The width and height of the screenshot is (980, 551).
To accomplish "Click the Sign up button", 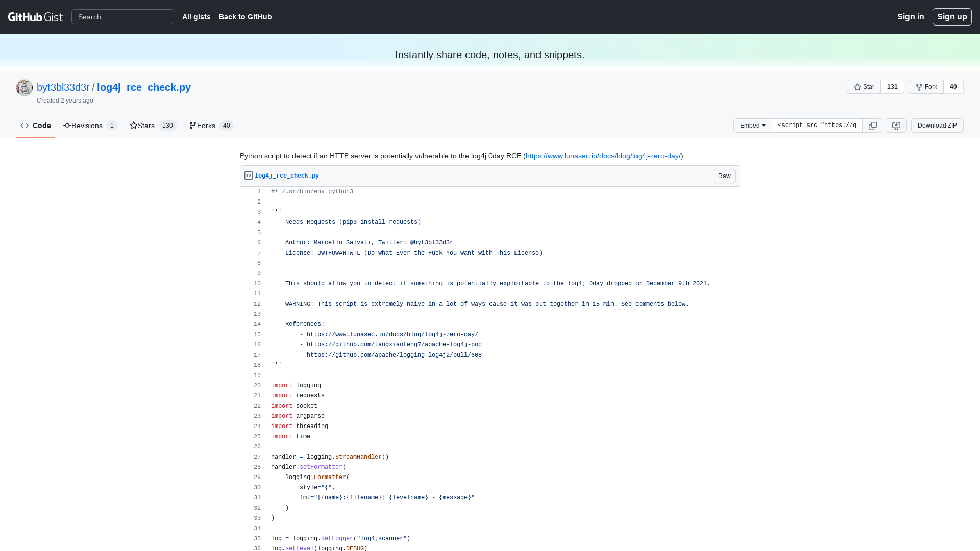I will pyautogui.click(x=952, y=17).
